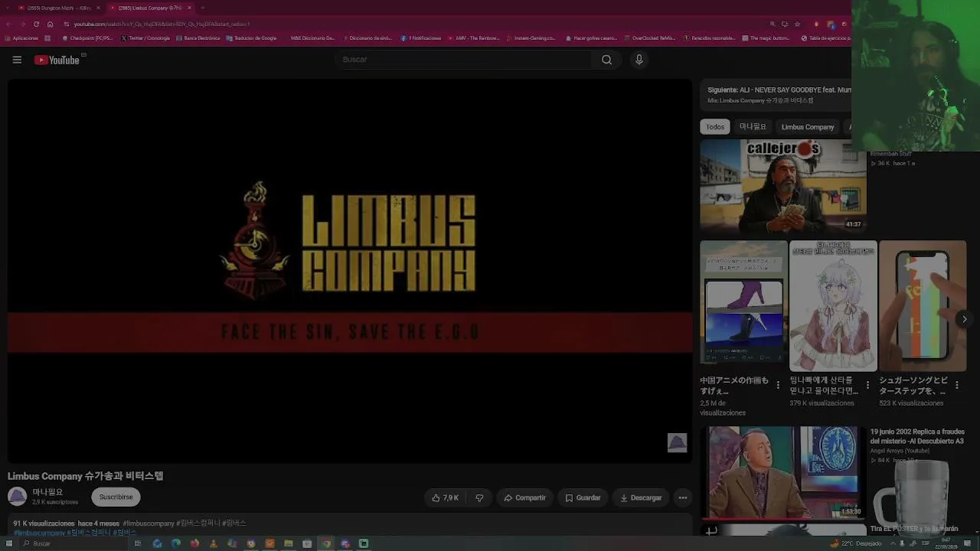Open the "Siguiente: ALI - NEVER SAY GOODBYE" mix panel
Viewport: 980px width, 551px height.
tap(776, 95)
